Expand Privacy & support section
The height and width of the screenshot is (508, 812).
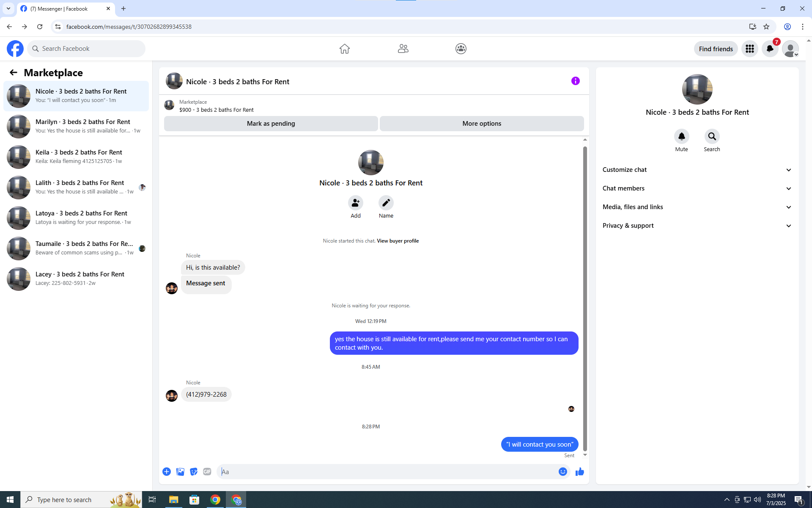[697, 226]
